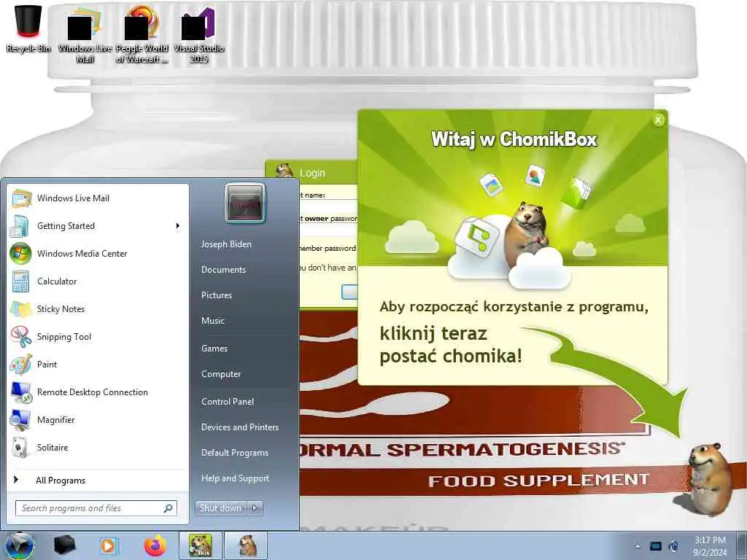
Task: Click the user account picture in Start menu
Action: click(x=245, y=203)
